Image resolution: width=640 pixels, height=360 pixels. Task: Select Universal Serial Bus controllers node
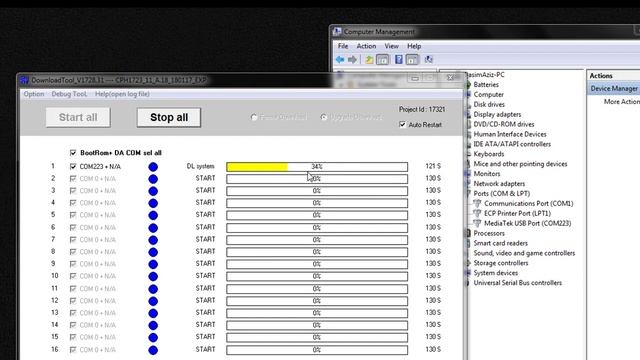pos(518,283)
